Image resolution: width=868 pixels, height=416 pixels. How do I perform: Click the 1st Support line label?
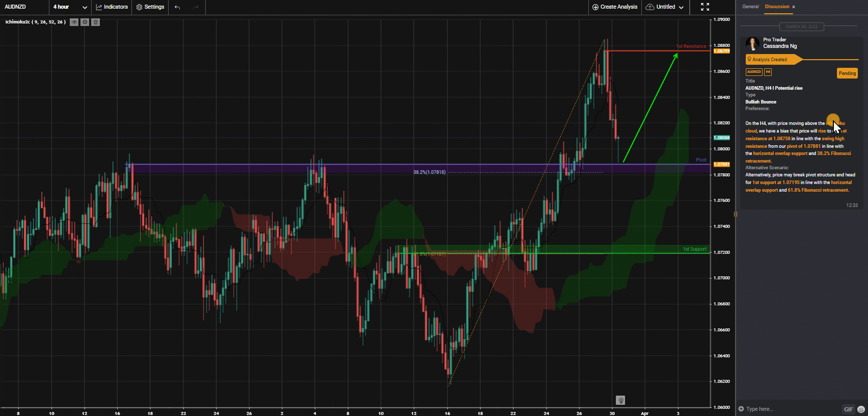point(695,249)
